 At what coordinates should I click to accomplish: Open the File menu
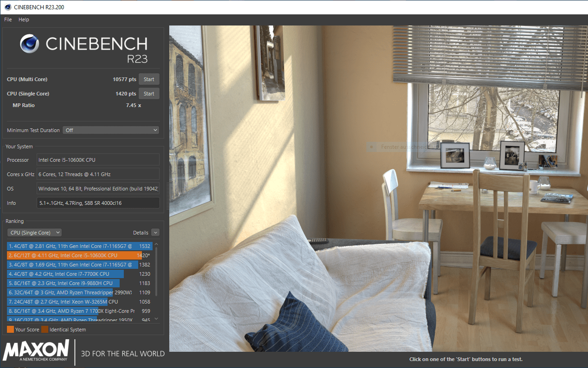(8, 19)
